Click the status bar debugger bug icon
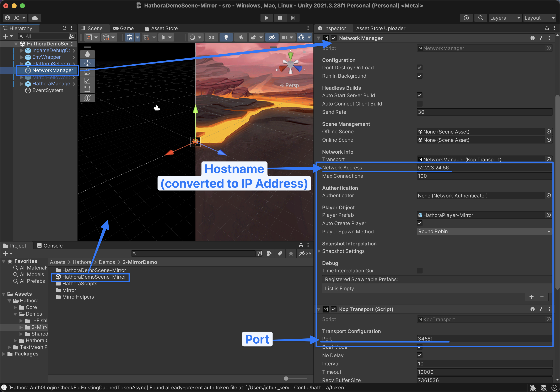Screen dimensions: 560x392 (x=533, y=387)
